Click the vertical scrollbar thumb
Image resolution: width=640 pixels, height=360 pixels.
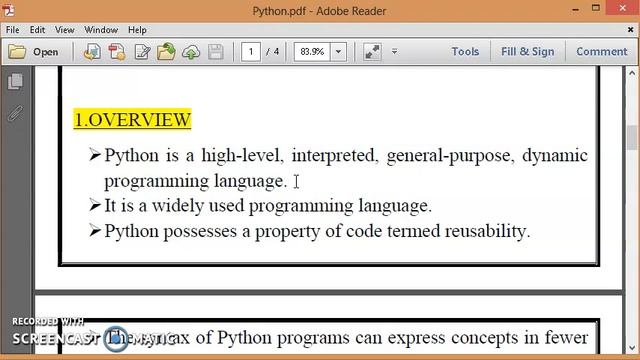[x=632, y=138]
